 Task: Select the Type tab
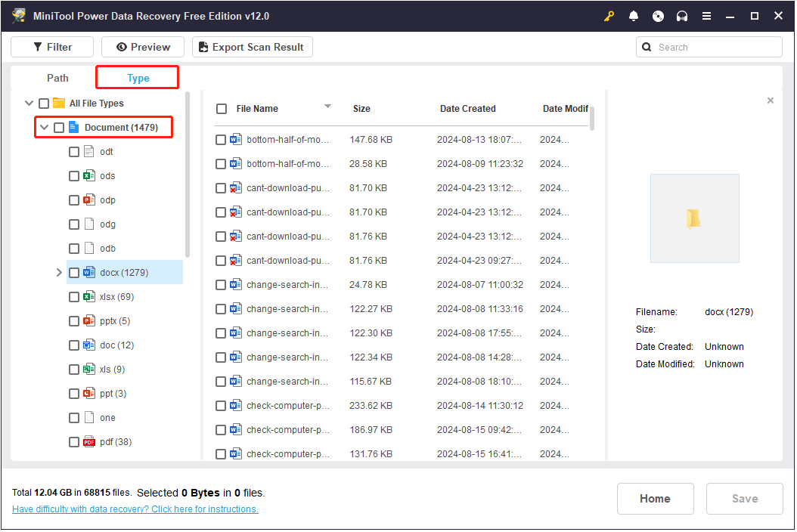[138, 78]
